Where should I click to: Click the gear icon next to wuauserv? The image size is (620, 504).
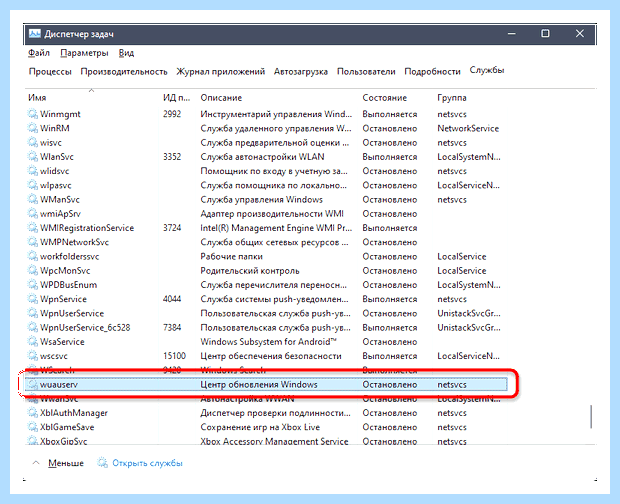point(32,385)
